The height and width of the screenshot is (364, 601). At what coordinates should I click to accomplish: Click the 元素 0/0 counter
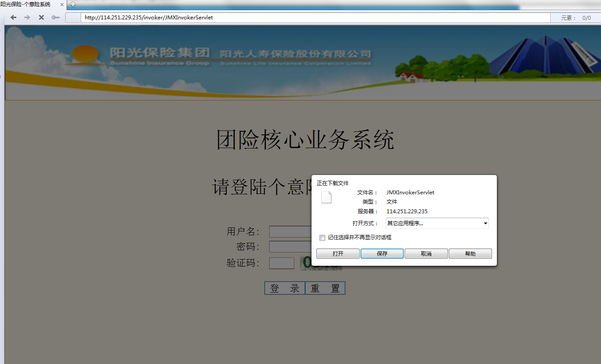575,18
